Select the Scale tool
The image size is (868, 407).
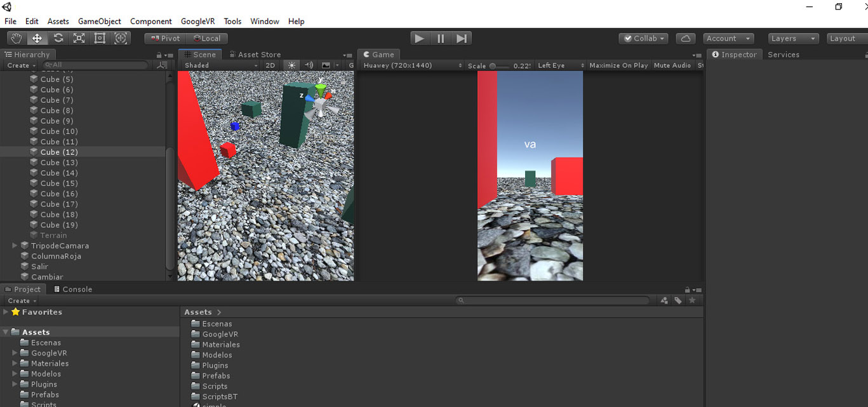(x=79, y=38)
